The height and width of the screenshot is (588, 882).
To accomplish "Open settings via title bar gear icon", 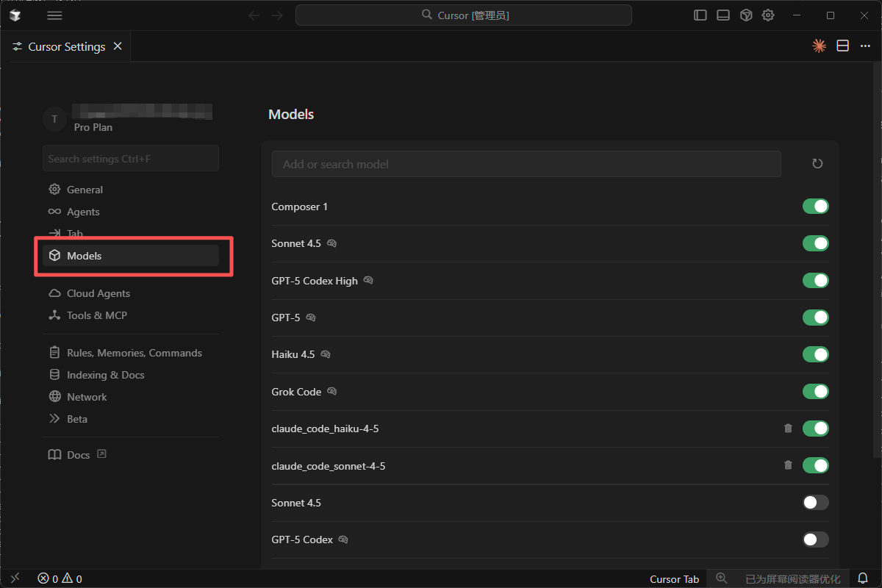I will [768, 15].
